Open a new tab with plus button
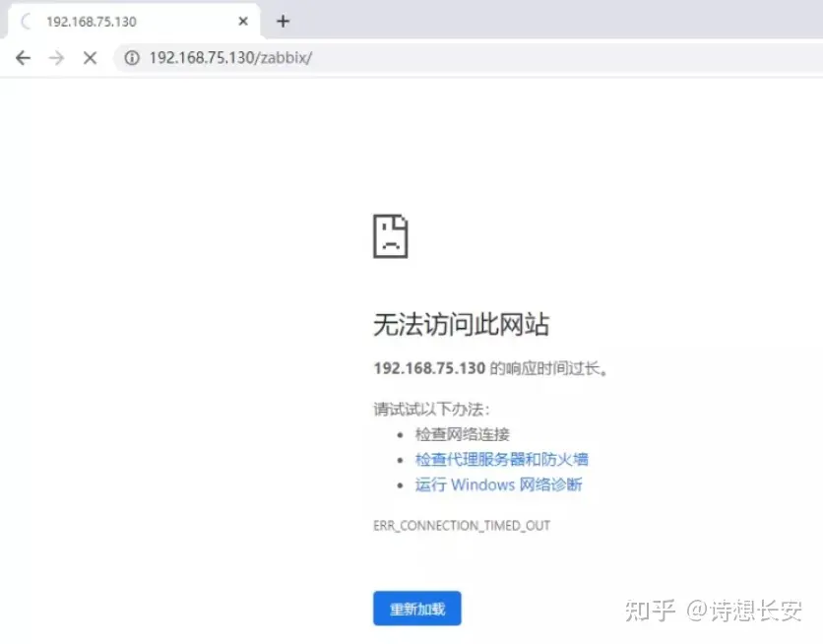The width and height of the screenshot is (823, 644). point(284,22)
